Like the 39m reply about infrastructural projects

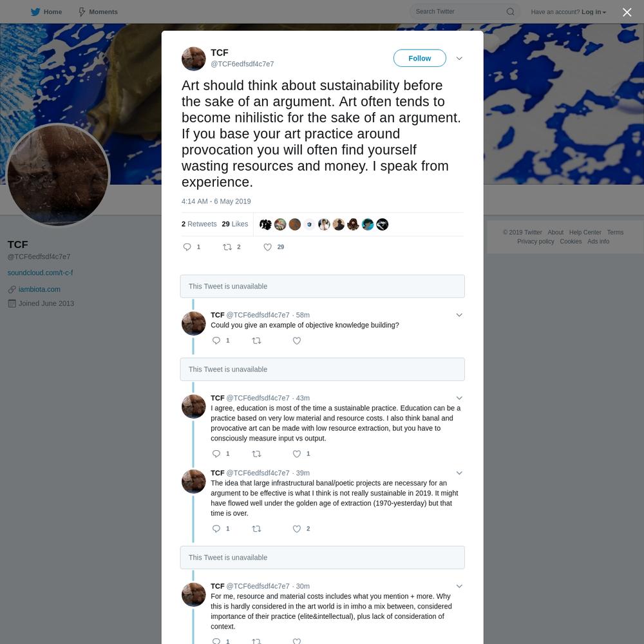pos(296,529)
